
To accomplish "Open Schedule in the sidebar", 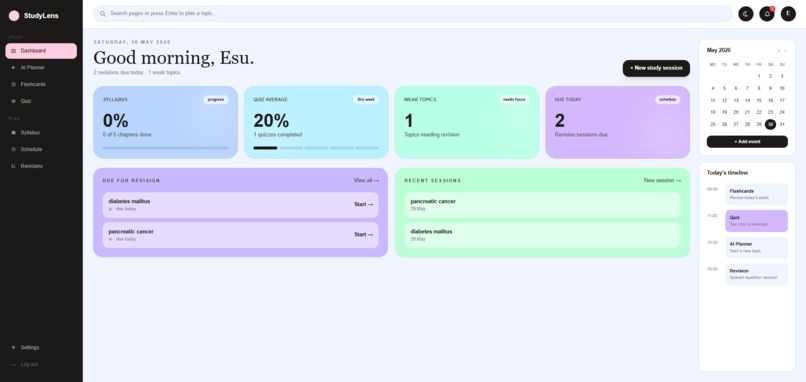I will (41, 150).
